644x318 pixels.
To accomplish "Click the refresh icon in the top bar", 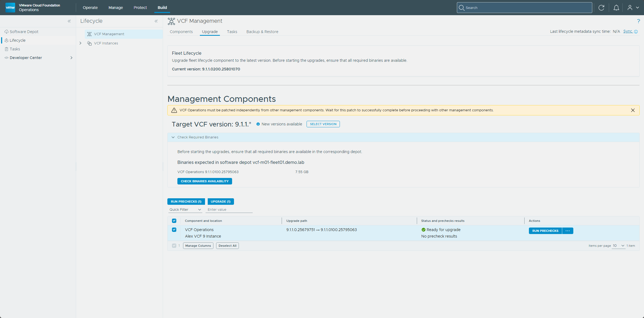I will pos(601,8).
